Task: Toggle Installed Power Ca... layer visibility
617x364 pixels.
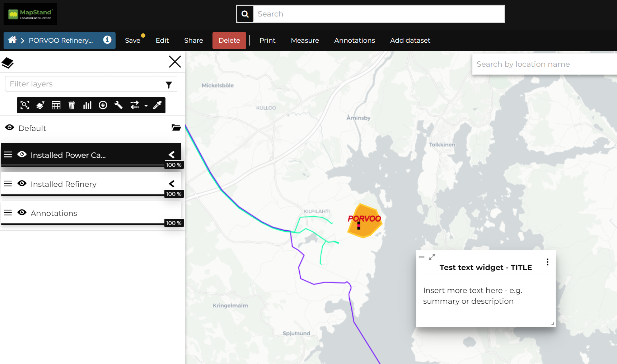Action: click(22, 155)
